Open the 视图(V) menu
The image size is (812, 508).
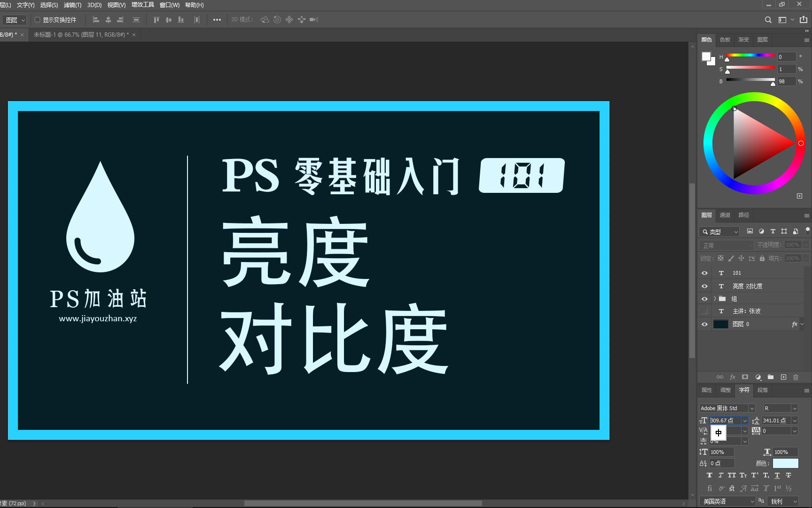tap(117, 5)
